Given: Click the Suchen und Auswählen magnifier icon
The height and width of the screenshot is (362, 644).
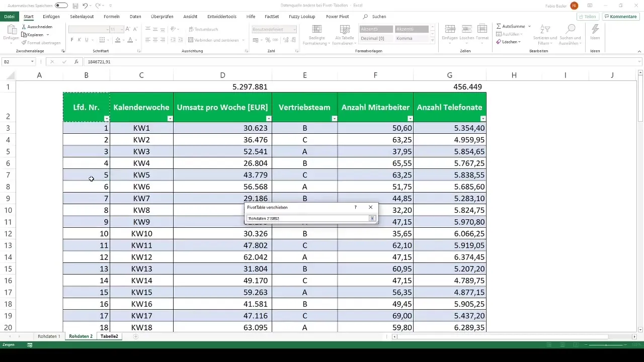Looking at the screenshot, I should point(571,29).
